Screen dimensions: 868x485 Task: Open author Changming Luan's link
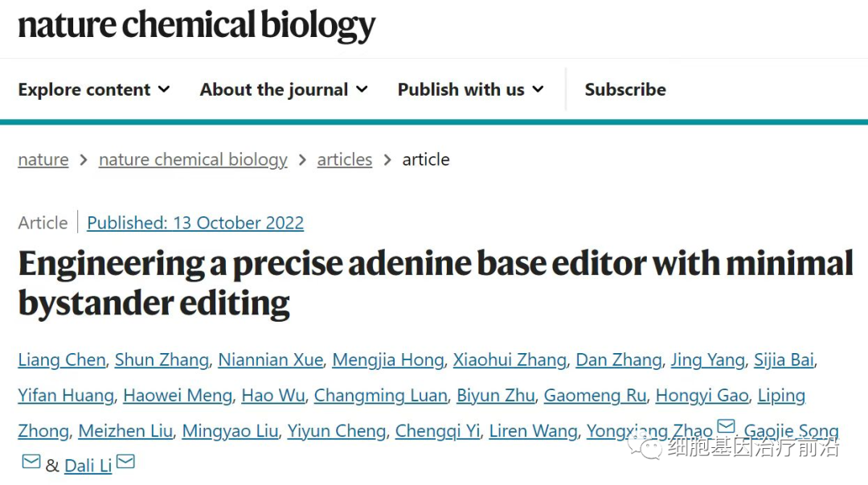tap(380, 395)
